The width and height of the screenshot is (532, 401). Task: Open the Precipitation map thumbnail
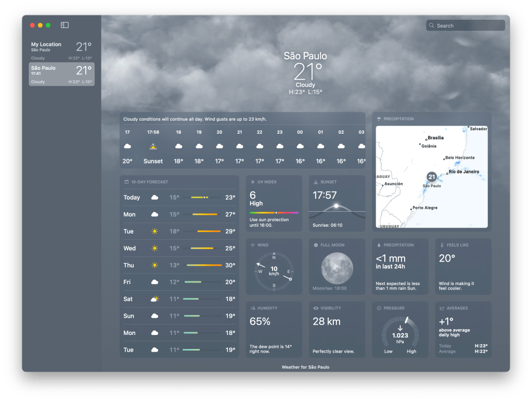pos(432,176)
